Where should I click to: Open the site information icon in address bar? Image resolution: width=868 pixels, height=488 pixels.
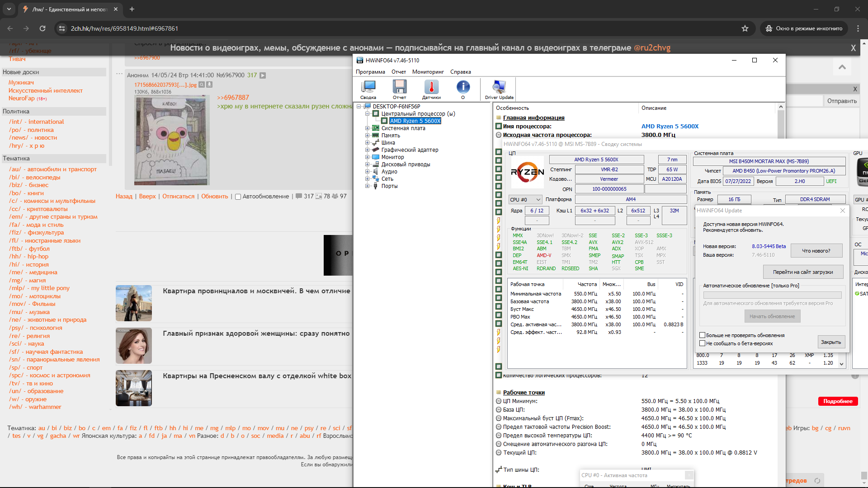(62, 28)
